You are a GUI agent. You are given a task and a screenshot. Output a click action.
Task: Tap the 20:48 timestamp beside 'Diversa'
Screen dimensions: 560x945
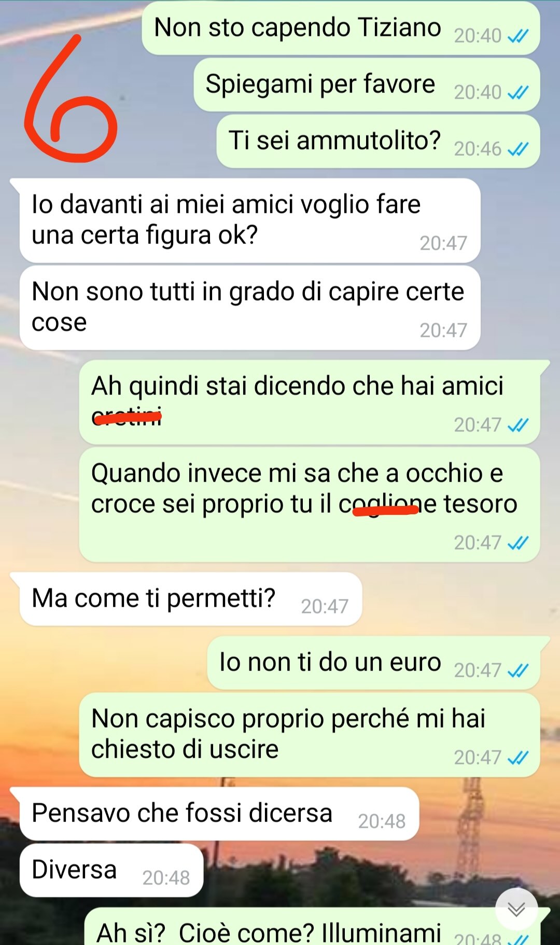(166, 878)
